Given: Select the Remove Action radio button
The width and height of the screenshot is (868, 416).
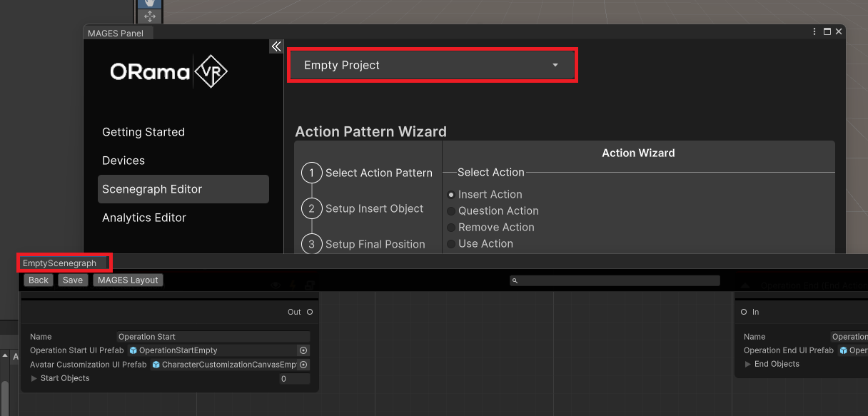Looking at the screenshot, I should (451, 228).
